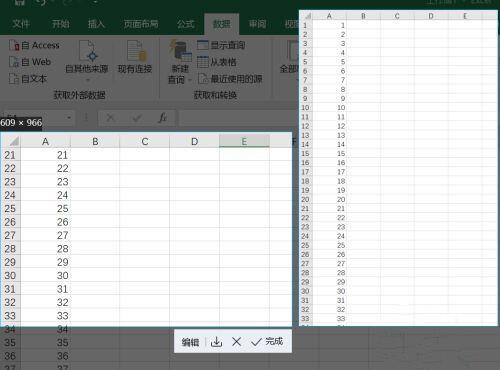500x370 pixels.
Task: Cancel the screenshot with X icon
Action: click(x=237, y=342)
